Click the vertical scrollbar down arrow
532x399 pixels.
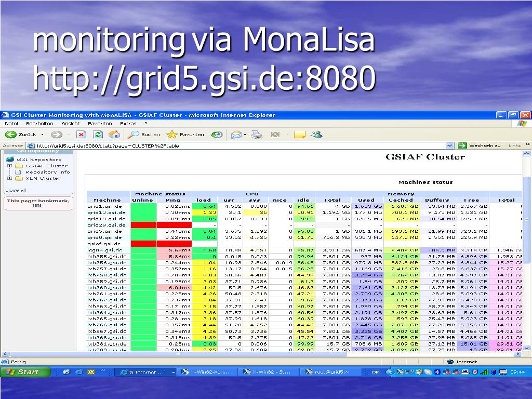point(527,348)
